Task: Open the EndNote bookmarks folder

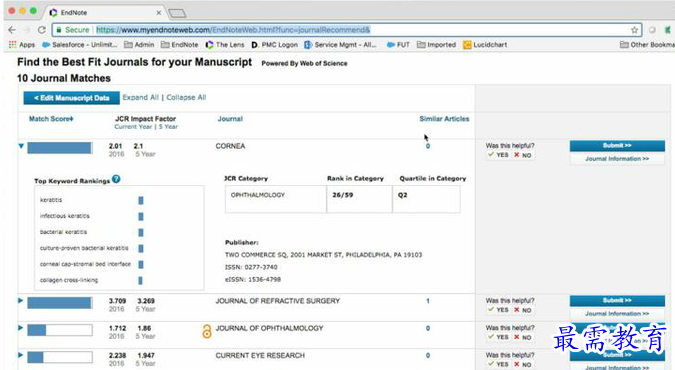Action: 180,44
